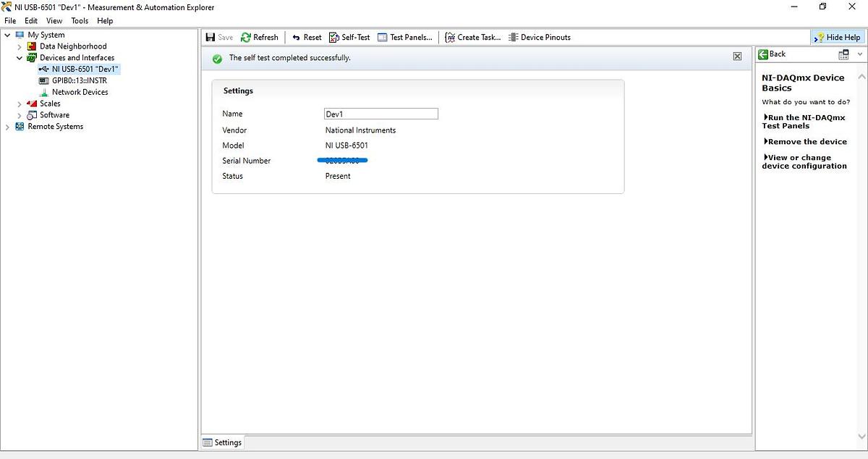Expand the Data Neighborhood node

[20, 46]
